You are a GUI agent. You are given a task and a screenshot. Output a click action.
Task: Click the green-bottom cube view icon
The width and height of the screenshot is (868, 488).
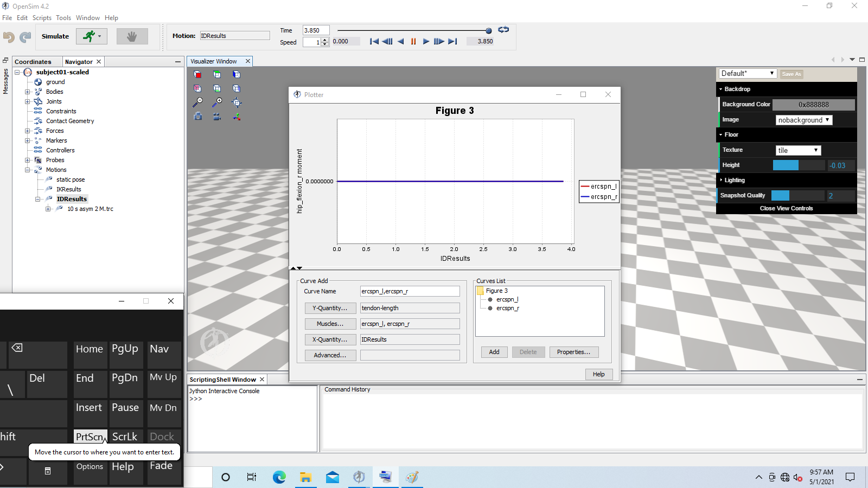[x=217, y=88]
